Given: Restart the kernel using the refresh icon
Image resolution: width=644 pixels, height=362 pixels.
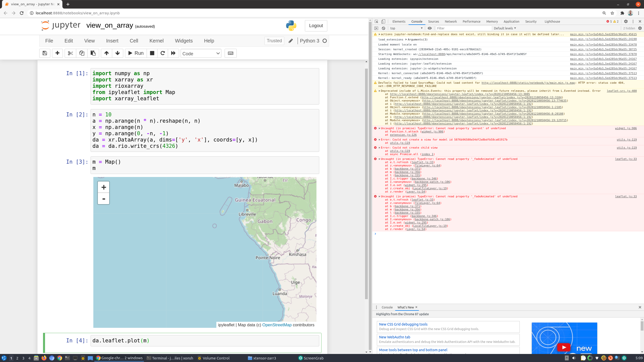Looking at the screenshot, I should (163, 53).
